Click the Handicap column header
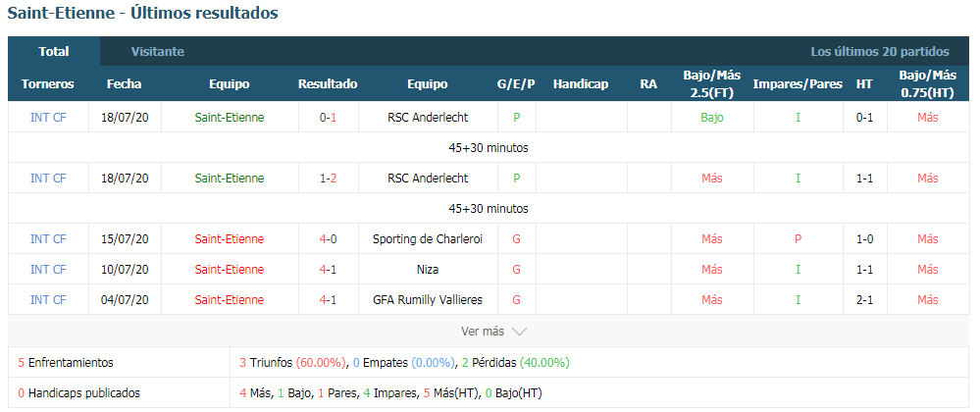The image size is (980, 412). click(x=581, y=83)
